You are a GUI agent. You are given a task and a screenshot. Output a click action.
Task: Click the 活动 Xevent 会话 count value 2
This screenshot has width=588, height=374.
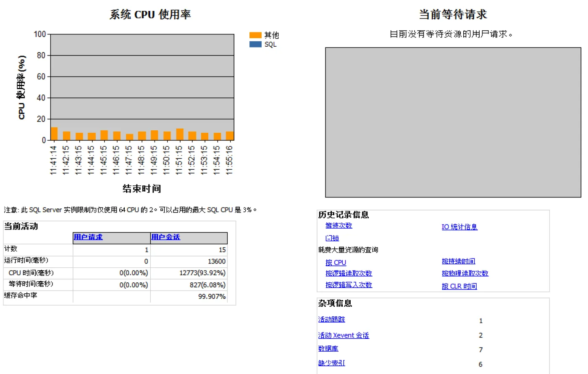click(x=481, y=335)
